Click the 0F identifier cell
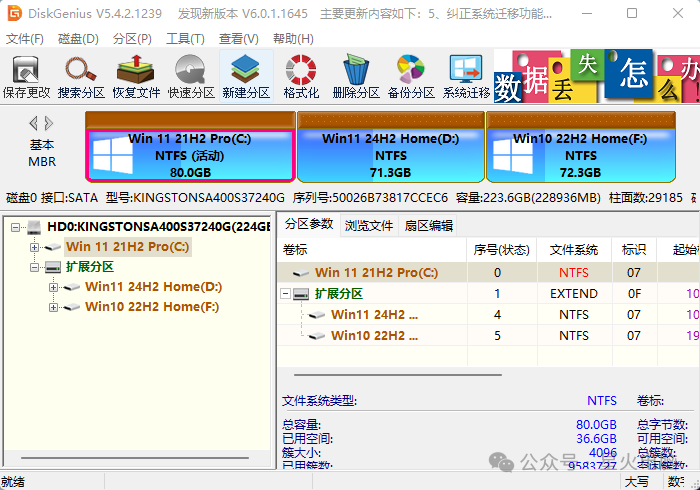 click(x=634, y=294)
